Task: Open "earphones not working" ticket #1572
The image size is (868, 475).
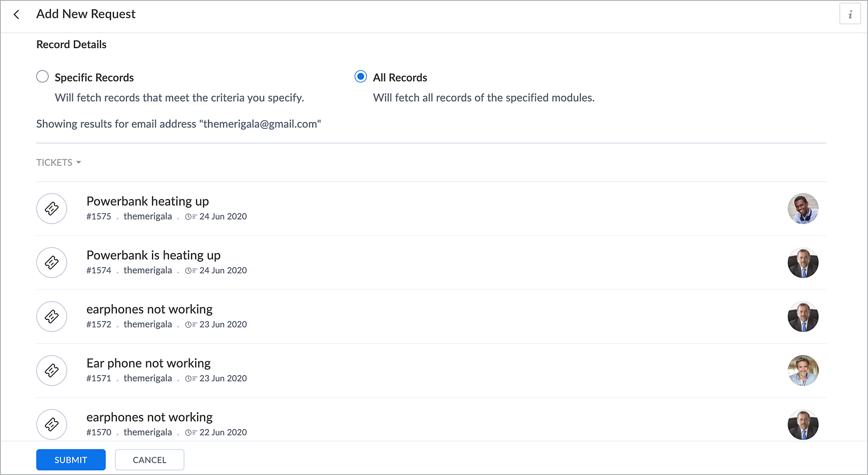Action: [149, 309]
